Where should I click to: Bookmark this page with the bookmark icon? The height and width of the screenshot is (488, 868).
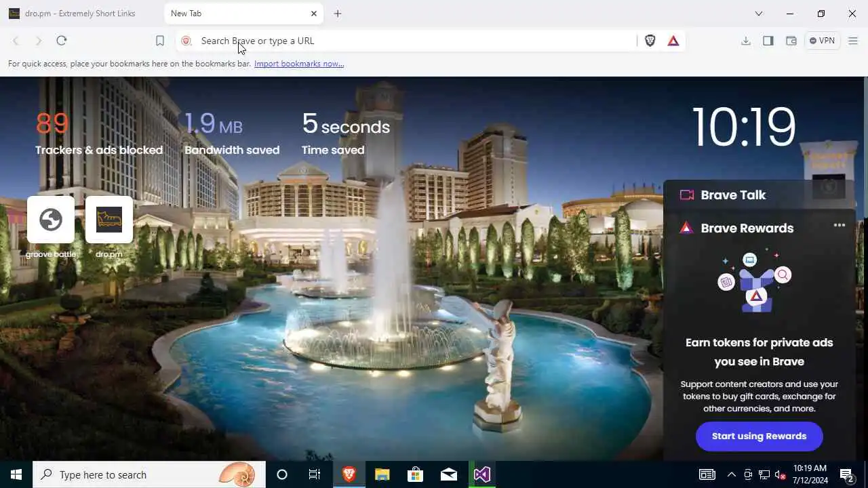[160, 41]
